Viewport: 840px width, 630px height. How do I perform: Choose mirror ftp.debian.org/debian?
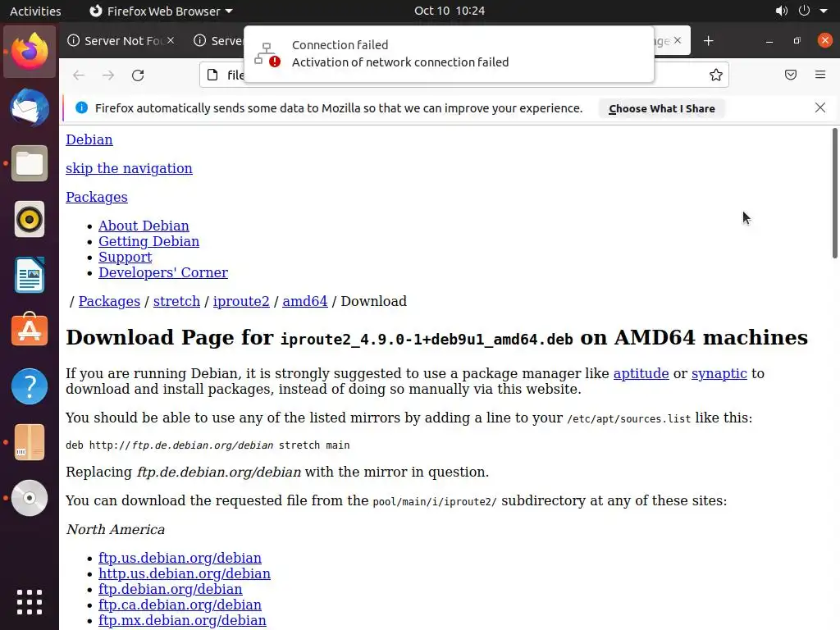point(171,589)
